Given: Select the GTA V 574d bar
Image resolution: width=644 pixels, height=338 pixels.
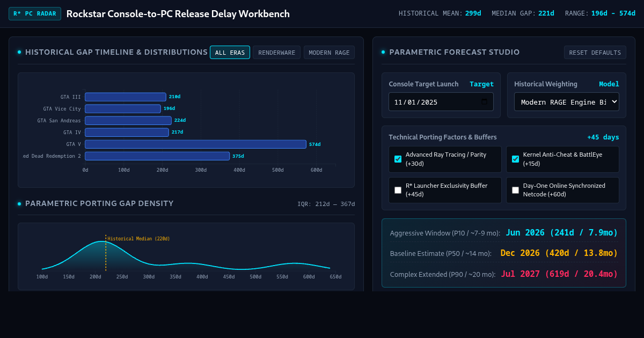Looking at the screenshot, I should click(195, 144).
